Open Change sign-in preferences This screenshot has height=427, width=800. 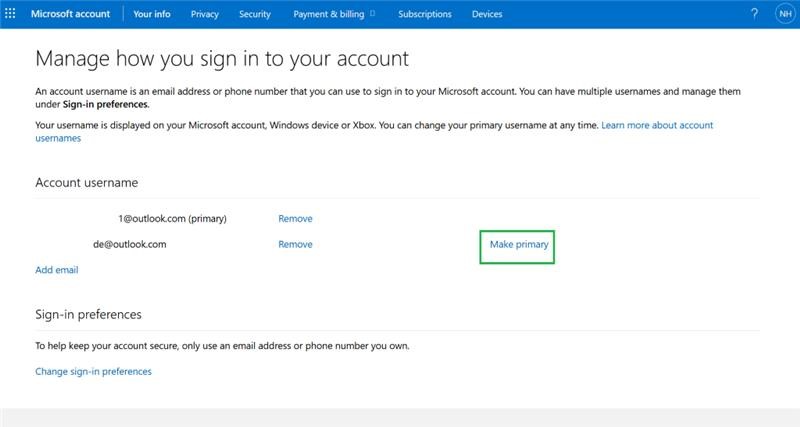pyautogui.click(x=93, y=371)
